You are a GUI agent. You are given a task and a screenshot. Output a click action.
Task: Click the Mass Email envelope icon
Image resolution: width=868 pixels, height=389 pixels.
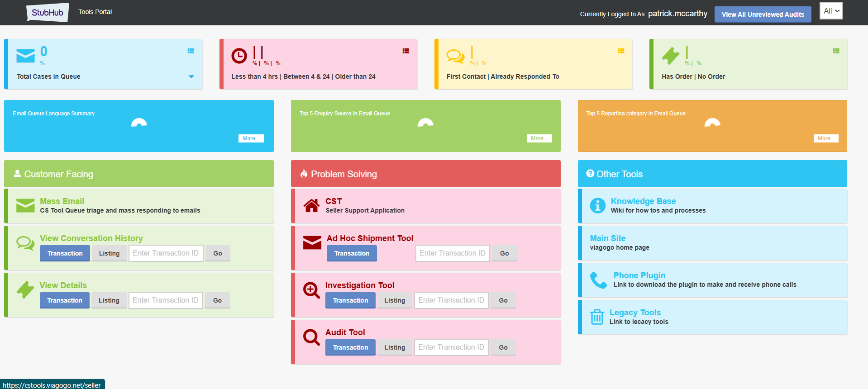coord(25,205)
